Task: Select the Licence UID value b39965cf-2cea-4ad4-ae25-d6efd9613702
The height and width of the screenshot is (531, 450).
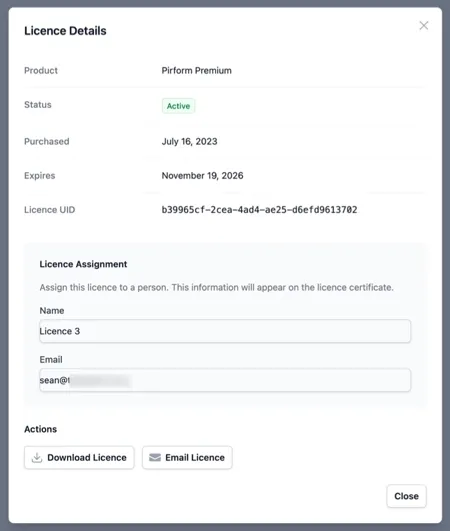Action: [x=259, y=210]
